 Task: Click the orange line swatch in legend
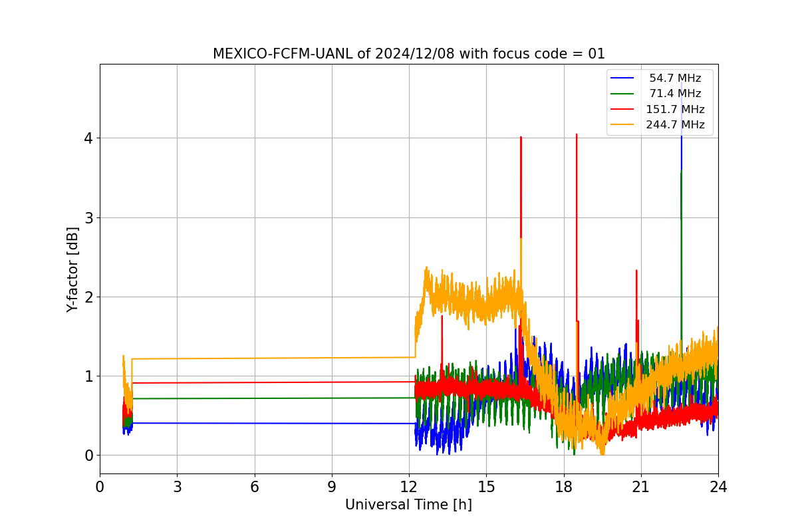(x=622, y=124)
